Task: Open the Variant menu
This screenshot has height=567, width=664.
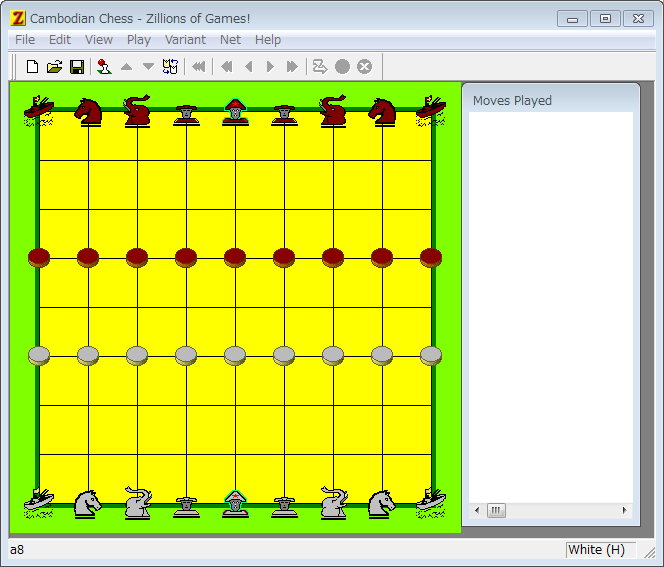Action: point(185,40)
